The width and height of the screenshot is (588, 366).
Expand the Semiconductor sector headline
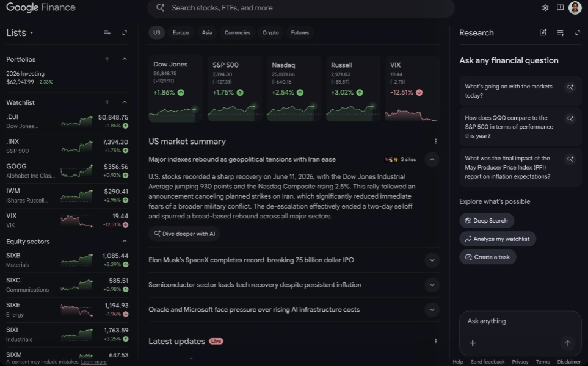(x=432, y=285)
